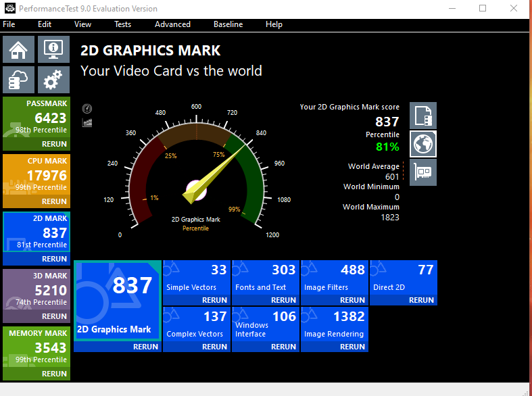Click the 2D GRAPHICS MARK heading
532x396 pixels.
pos(150,51)
